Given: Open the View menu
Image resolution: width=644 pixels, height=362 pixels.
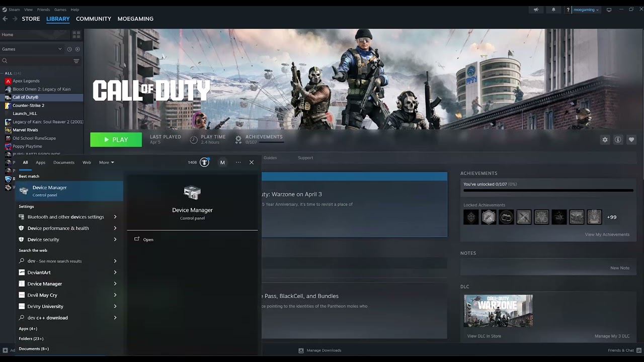Looking at the screenshot, I should [29, 10].
